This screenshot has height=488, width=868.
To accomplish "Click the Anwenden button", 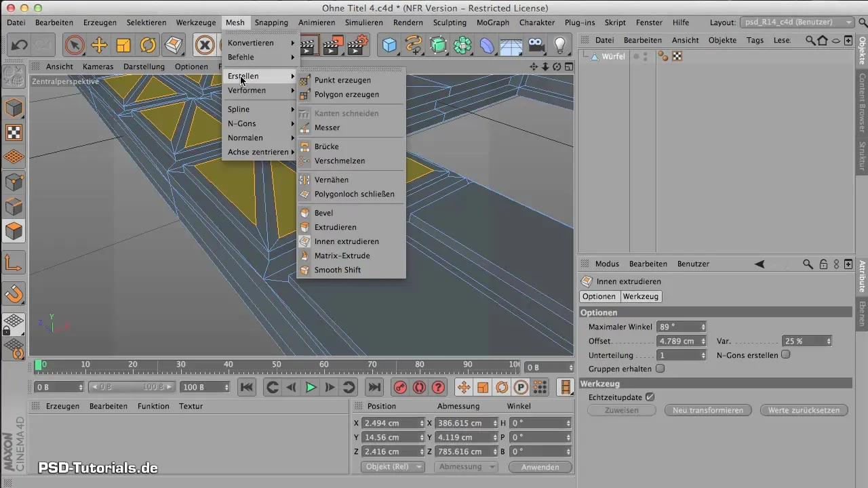I will click(540, 467).
